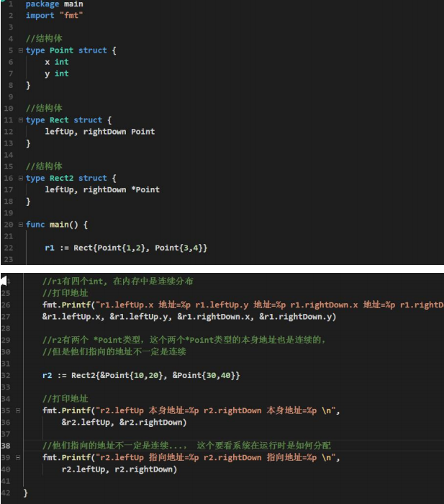Click line number 32 in gutter

(x=6, y=375)
